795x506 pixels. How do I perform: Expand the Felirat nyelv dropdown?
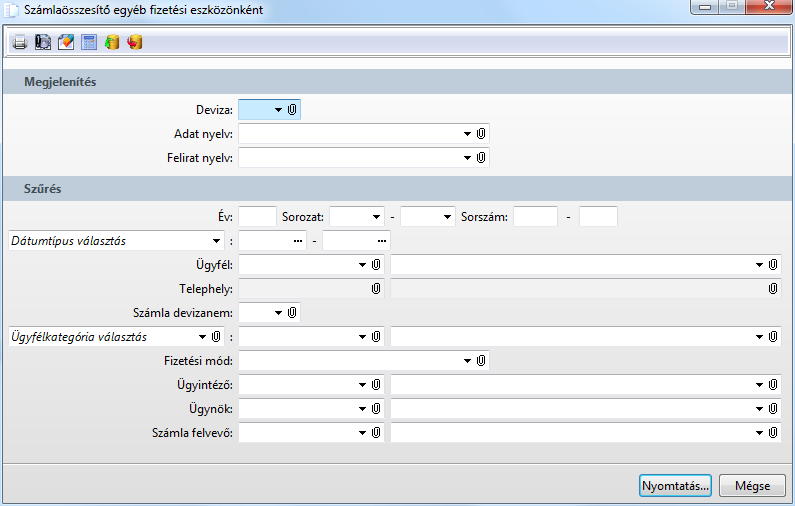(467, 158)
